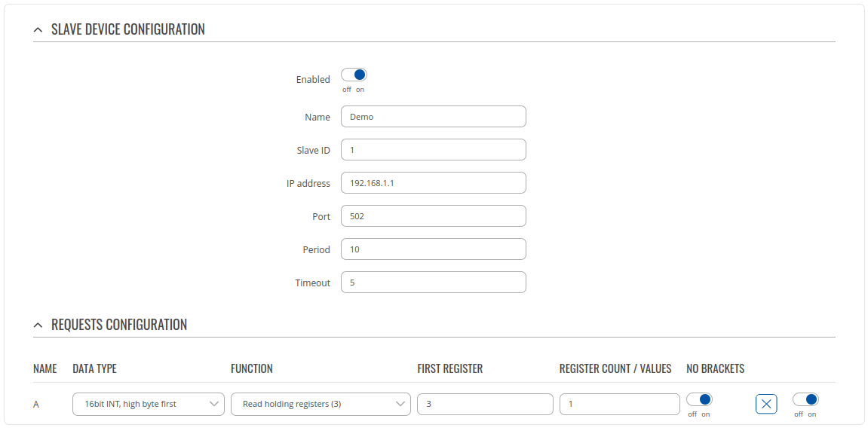Collapse the Requests Configuration chevron

(38, 325)
